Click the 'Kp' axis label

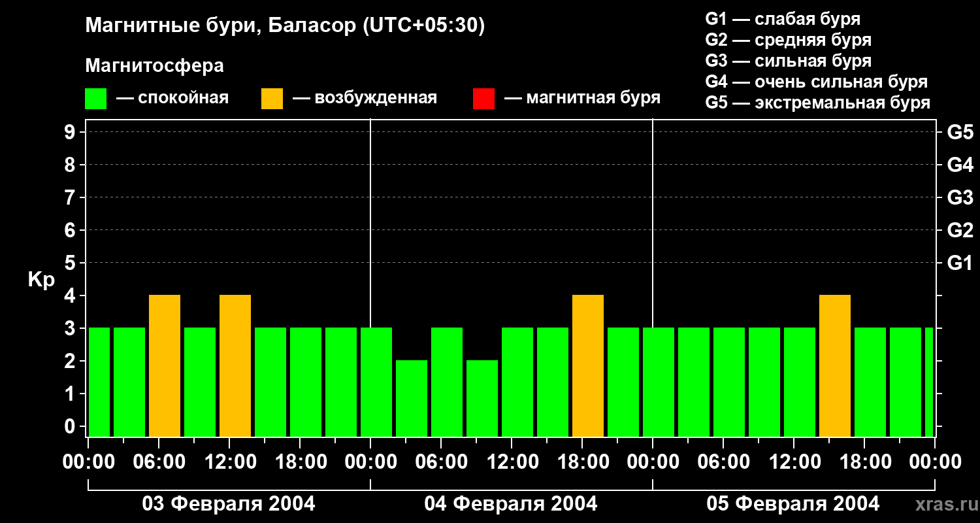click(42, 280)
